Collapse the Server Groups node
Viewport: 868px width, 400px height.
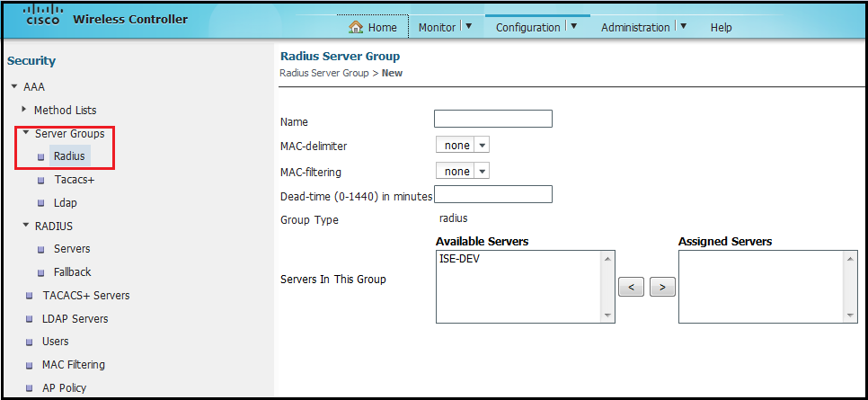(26, 133)
